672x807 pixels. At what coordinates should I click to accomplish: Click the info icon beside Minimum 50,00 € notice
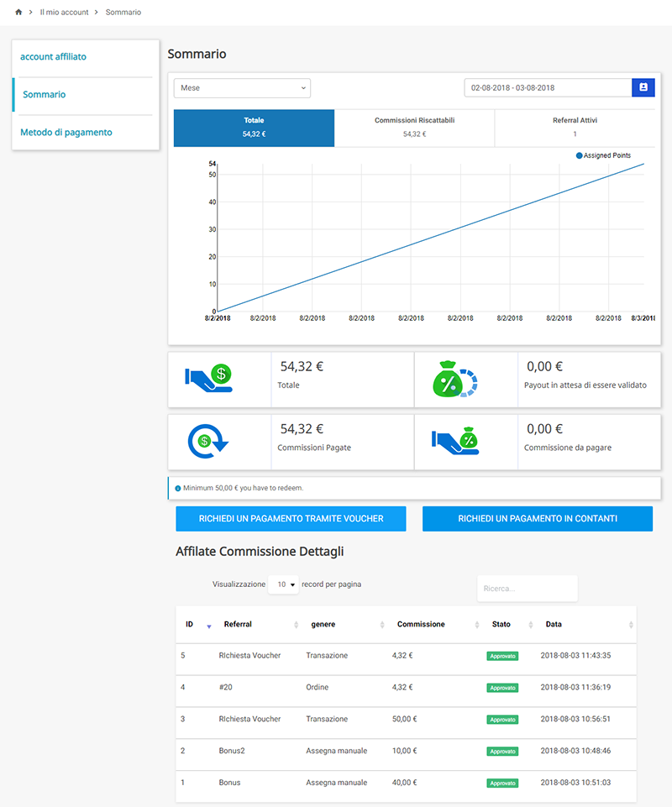(x=177, y=489)
